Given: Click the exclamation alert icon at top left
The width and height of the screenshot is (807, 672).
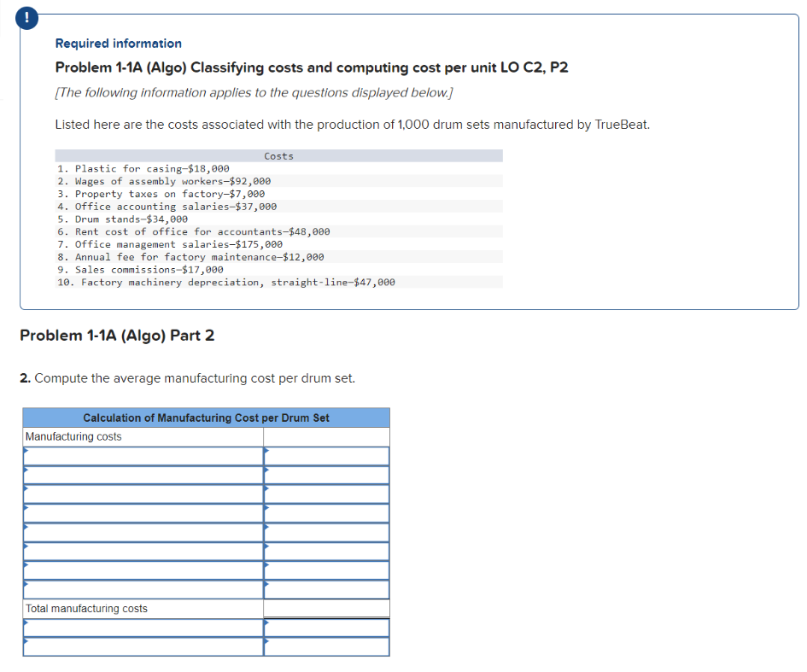Looking at the screenshot, I should (26, 18).
